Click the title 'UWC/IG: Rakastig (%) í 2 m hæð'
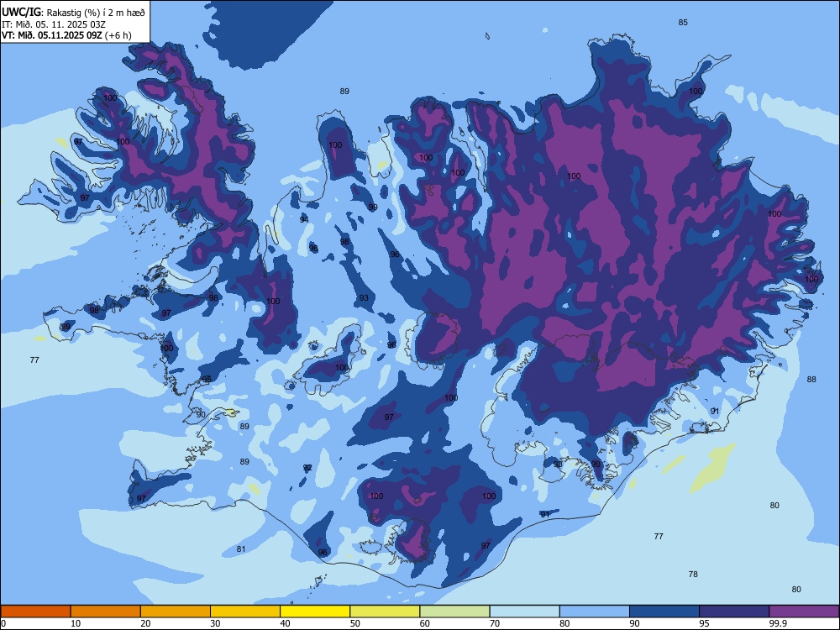The width and height of the screenshot is (840, 630). pyautogui.click(x=73, y=13)
